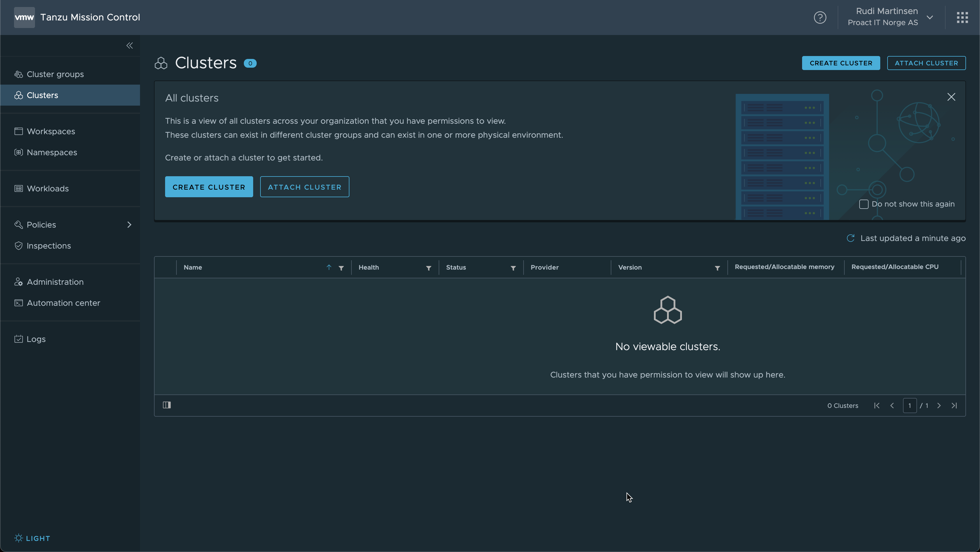980x552 pixels.
Task: Filter the Health column
Action: click(429, 268)
